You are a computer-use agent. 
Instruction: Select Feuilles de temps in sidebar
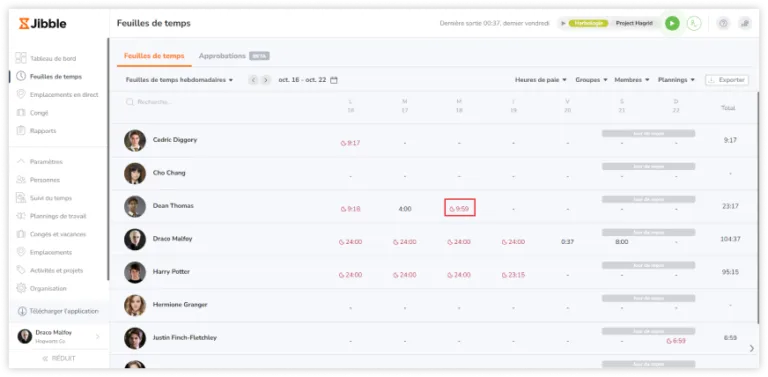[x=49, y=76]
